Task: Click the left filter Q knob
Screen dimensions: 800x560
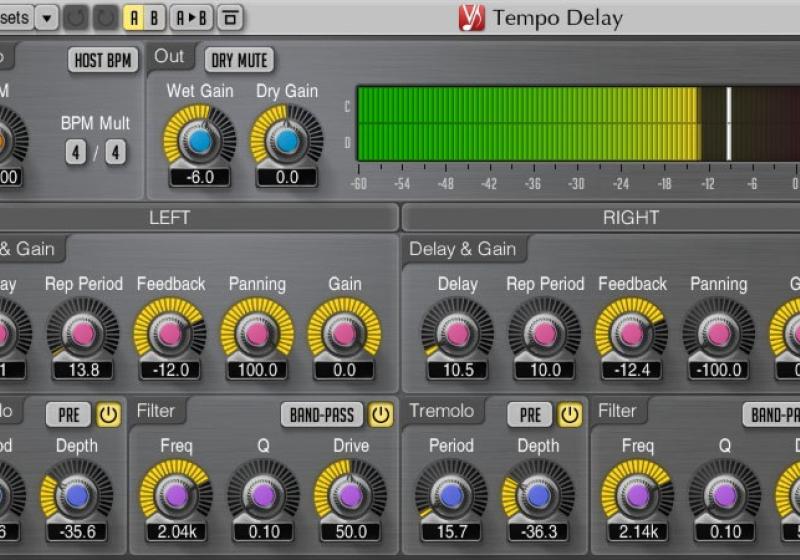Action: (264, 495)
